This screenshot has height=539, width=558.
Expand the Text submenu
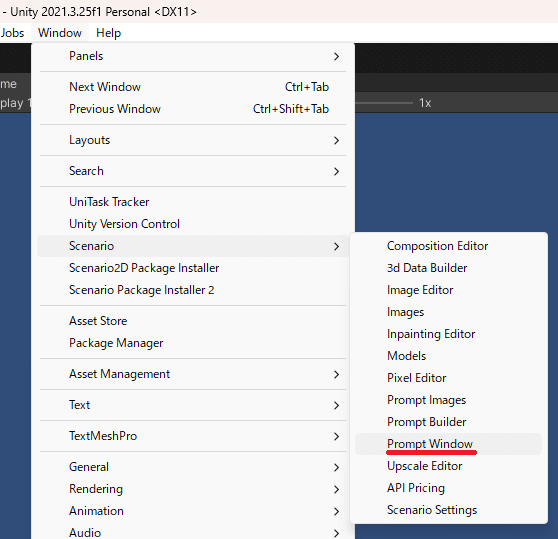click(x=193, y=405)
